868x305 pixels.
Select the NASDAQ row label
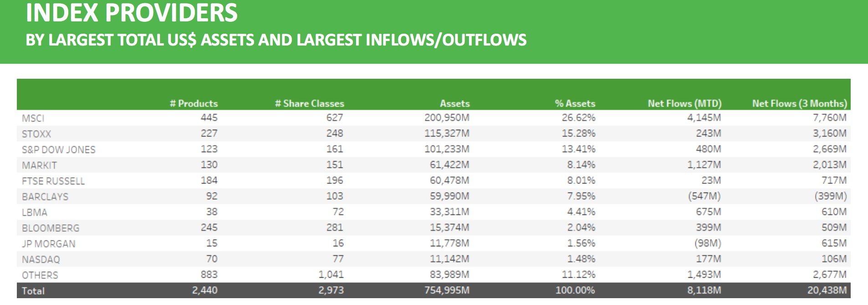(41, 259)
